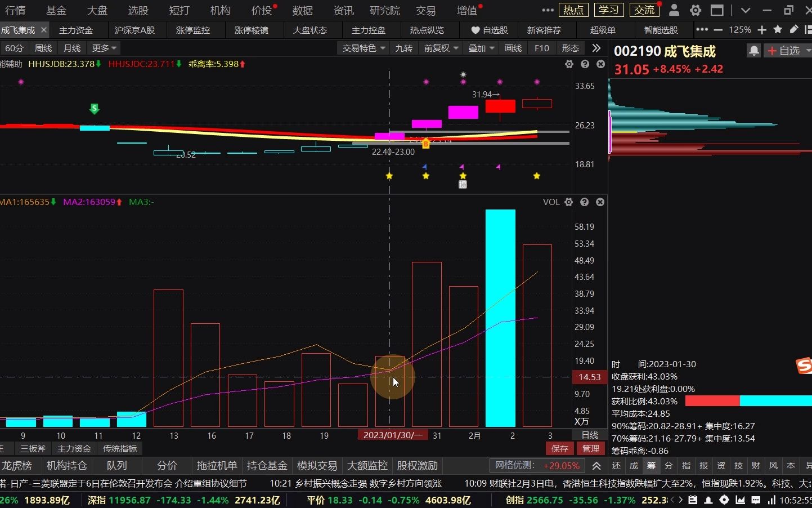The image size is (812, 508).
Task: Open the 自选股 tab with heart icon
Action: point(489,30)
